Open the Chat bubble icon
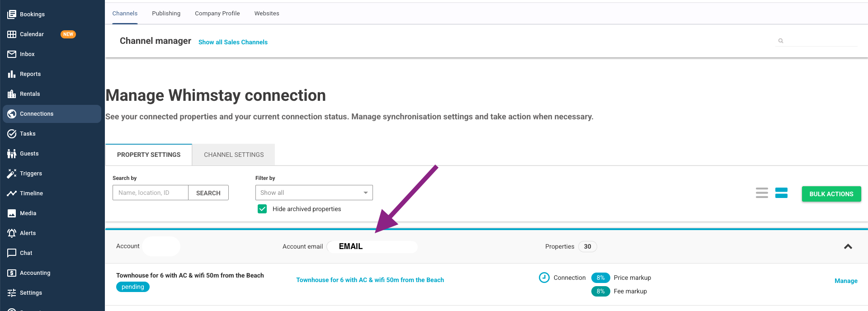Image resolution: width=868 pixels, height=311 pixels. click(12, 253)
